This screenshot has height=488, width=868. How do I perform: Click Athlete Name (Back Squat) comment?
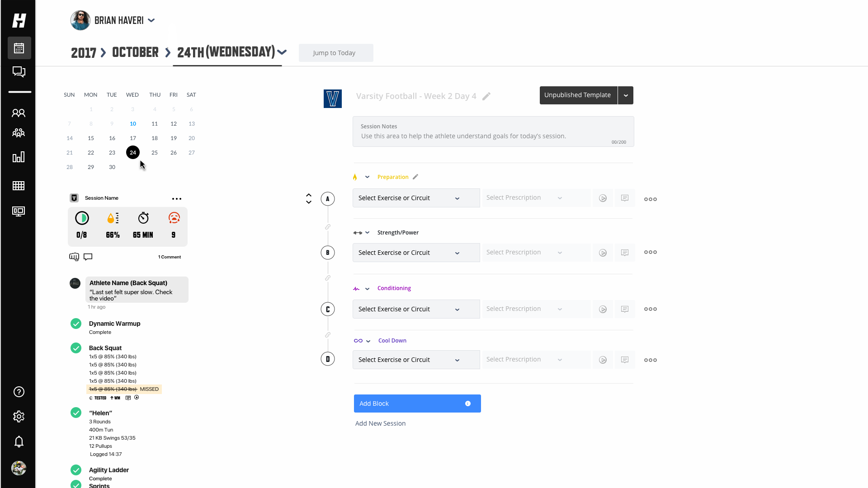pyautogui.click(x=137, y=290)
